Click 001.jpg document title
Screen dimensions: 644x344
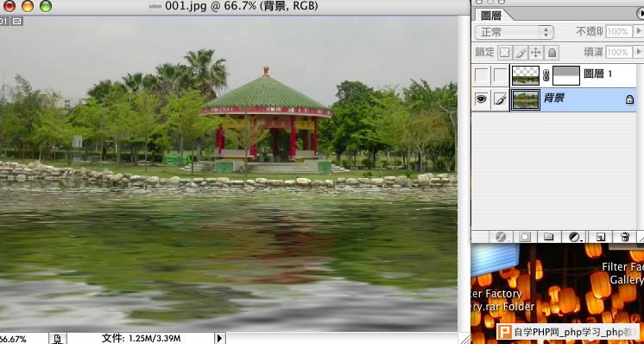[x=241, y=6]
